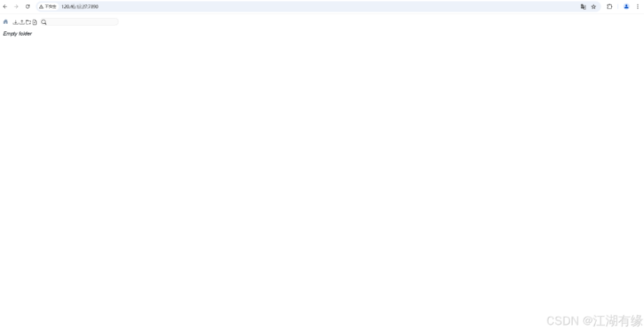Viewport: 644px width, 331px height.
Task: Open the 不安全 site security chip
Action: pos(48,6)
